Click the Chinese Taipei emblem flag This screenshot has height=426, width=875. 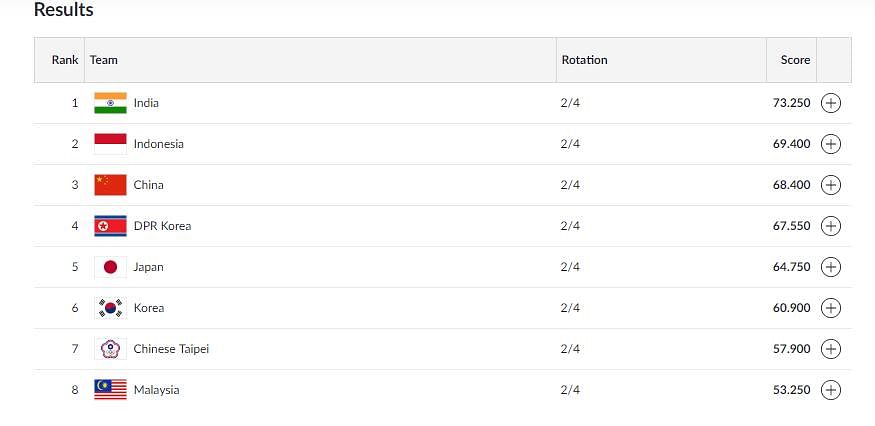tap(110, 349)
